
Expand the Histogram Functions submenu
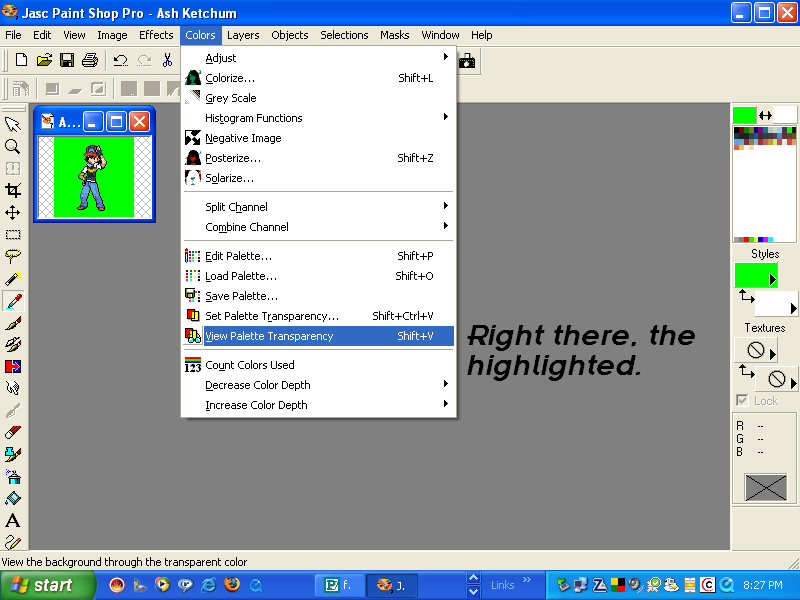pyautogui.click(x=318, y=118)
